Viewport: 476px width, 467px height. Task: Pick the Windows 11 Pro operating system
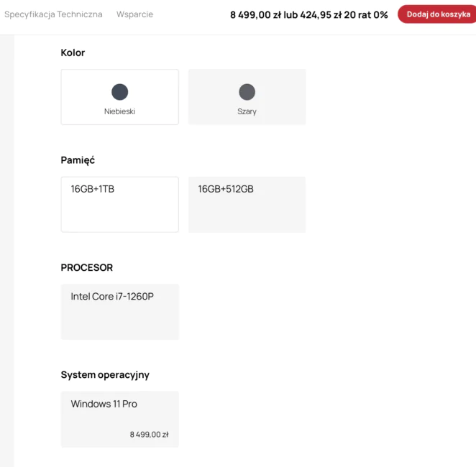point(120,419)
